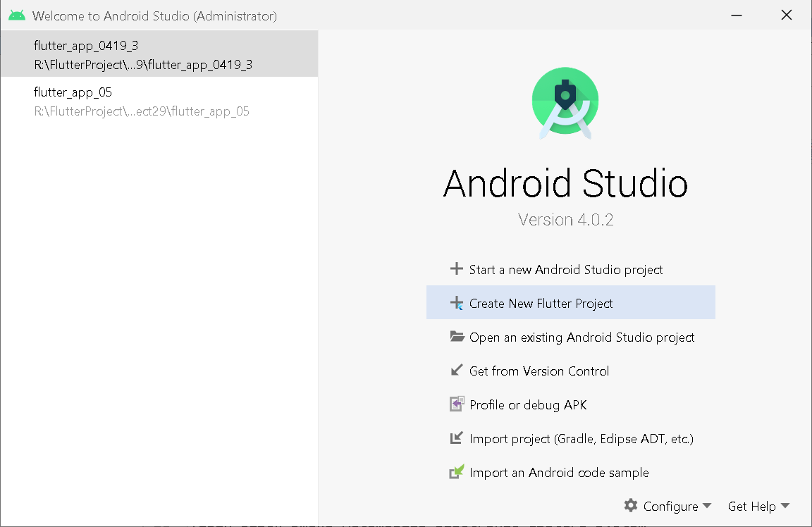The image size is (812, 527).
Task: Click the Import Android code sample icon
Action: click(457, 472)
